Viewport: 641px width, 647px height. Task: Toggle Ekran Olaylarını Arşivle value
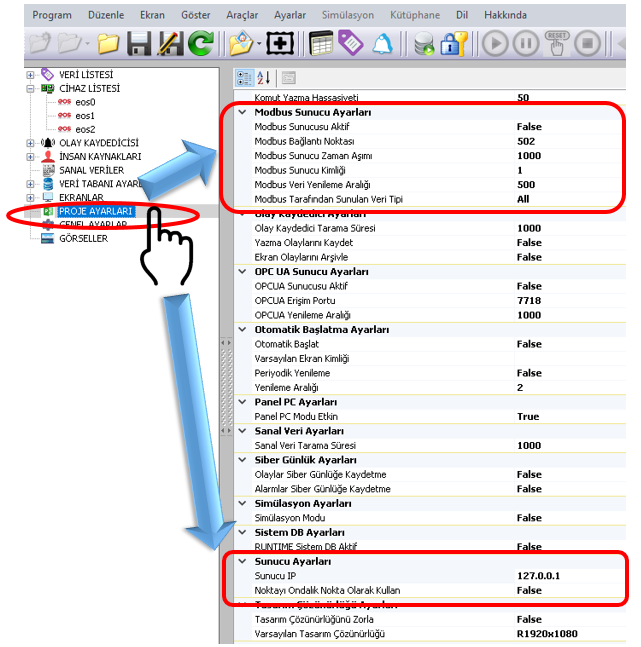tap(570, 257)
